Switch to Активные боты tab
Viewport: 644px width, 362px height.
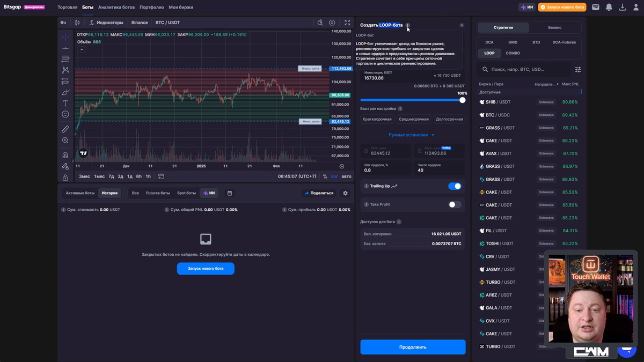[x=80, y=193]
